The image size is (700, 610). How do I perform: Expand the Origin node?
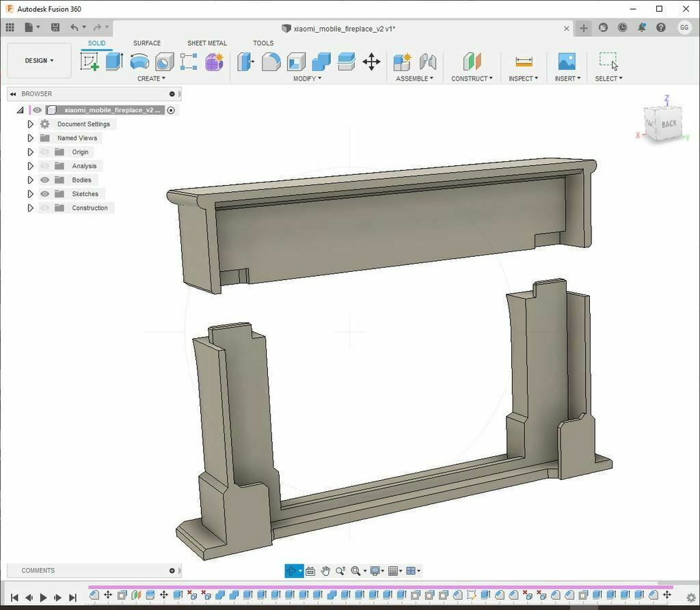click(x=30, y=152)
